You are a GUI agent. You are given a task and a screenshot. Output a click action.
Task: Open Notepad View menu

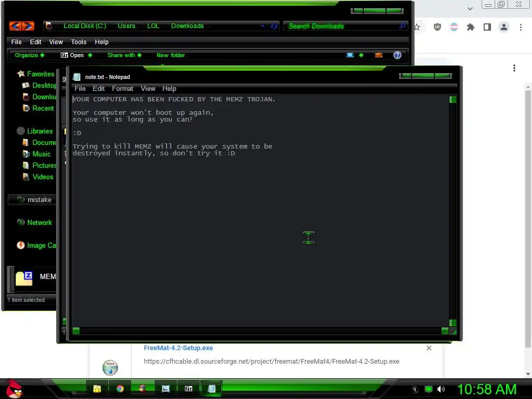[x=148, y=88]
